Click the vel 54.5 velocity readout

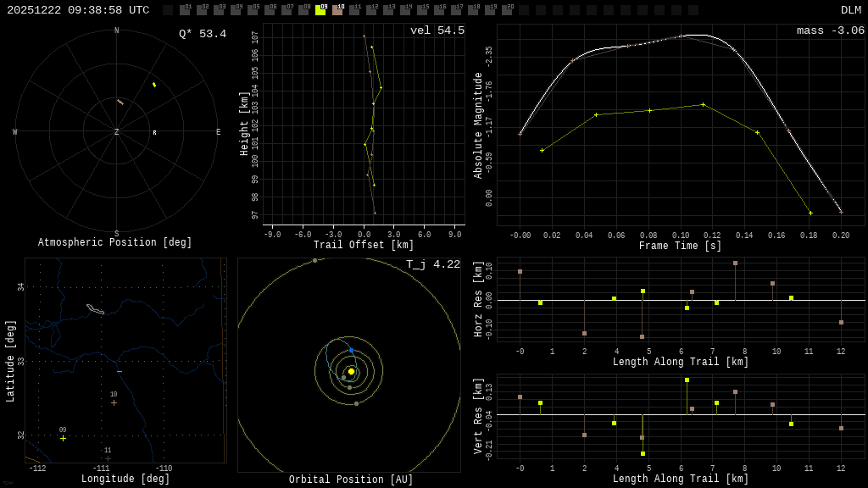coord(437,30)
